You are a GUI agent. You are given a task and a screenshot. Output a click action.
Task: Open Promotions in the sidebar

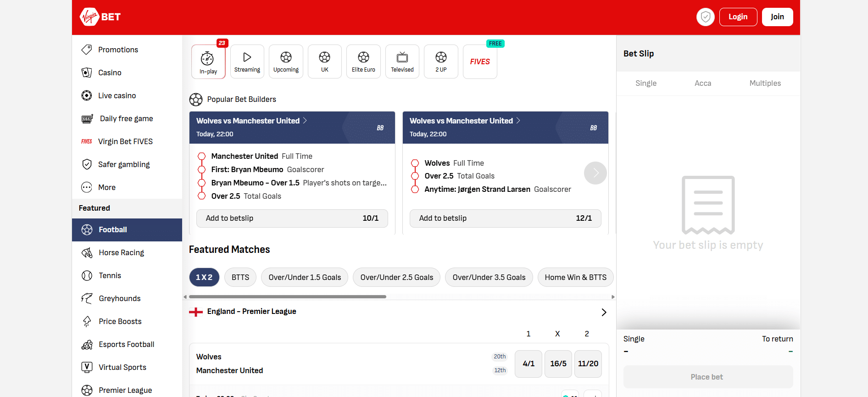(127, 50)
